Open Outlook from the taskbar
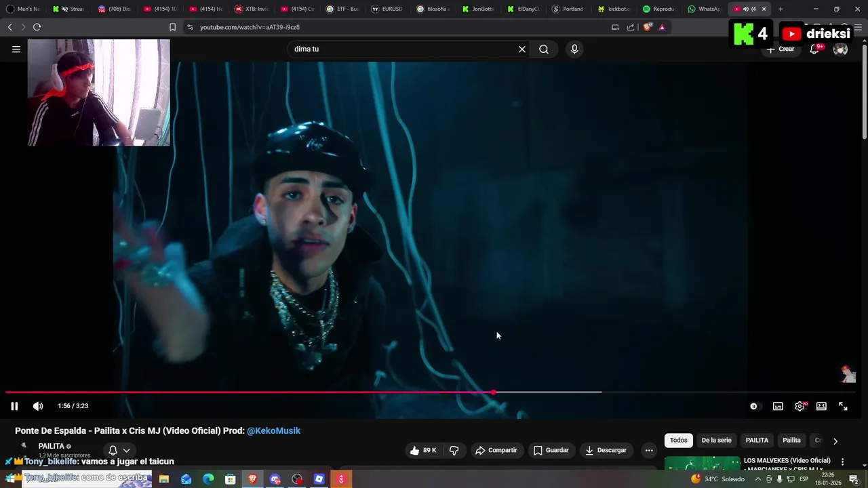The height and width of the screenshot is (488, 868). 186,479
